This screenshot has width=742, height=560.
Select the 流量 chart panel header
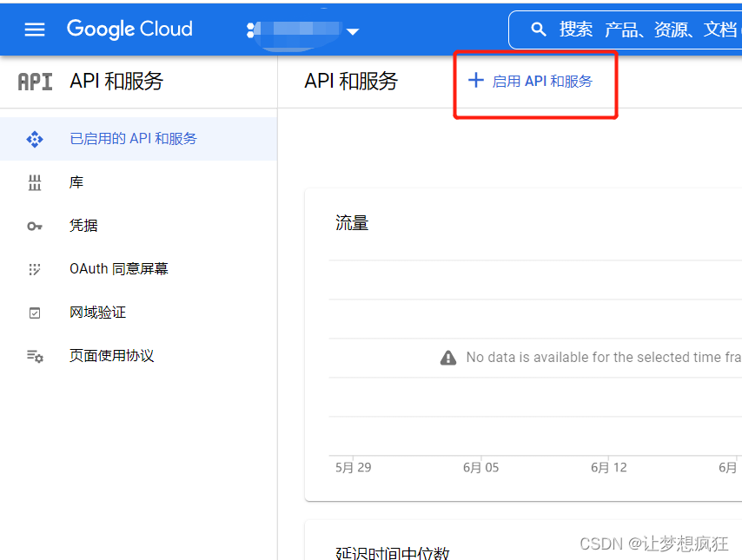click(x=352, y=222)
